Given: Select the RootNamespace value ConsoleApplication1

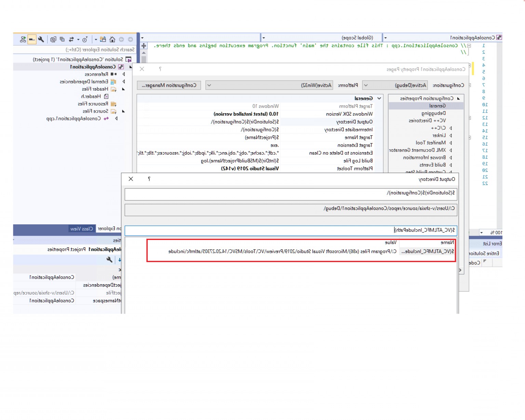Looking at the screenshot, I should point(52,301).
